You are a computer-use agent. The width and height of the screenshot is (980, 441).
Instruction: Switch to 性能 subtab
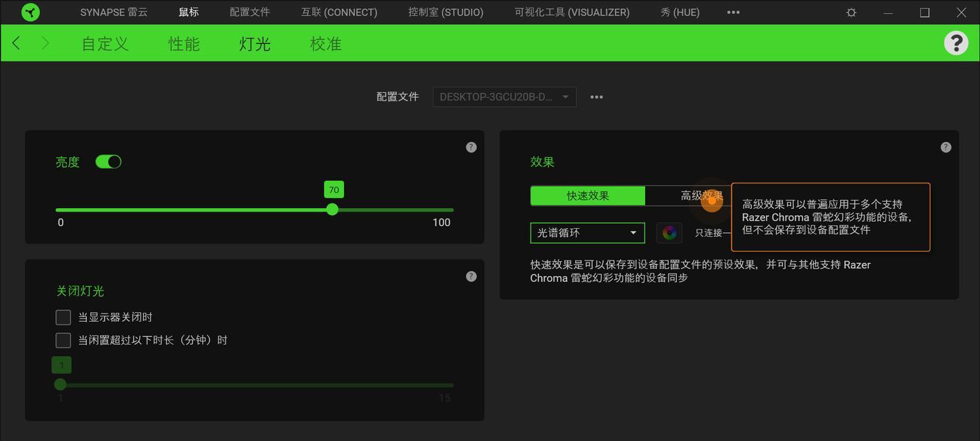184,44
